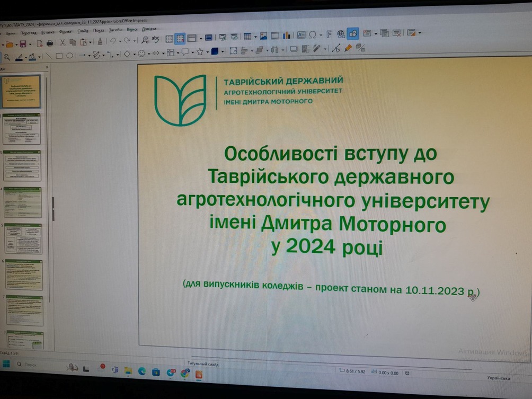Toggle Shadow on selected object

[294, 49]
